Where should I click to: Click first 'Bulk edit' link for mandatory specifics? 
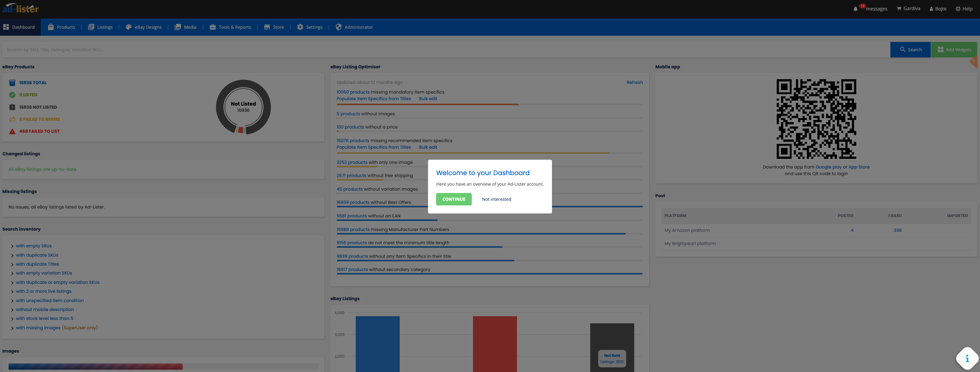[428, 99]
